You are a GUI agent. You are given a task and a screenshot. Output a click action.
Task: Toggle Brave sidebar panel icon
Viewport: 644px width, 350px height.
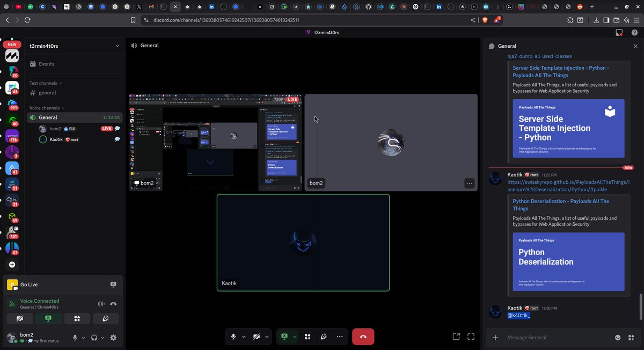click(x=606, y=20)
